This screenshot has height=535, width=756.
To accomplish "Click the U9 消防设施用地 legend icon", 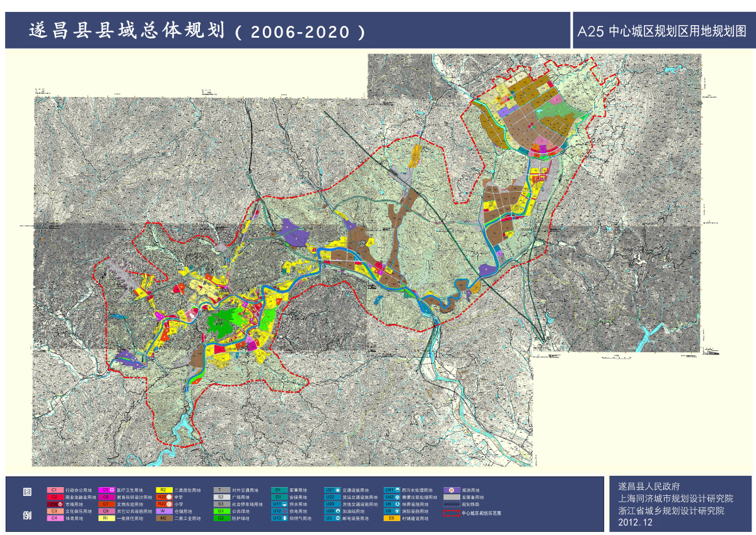I will 392,512.
